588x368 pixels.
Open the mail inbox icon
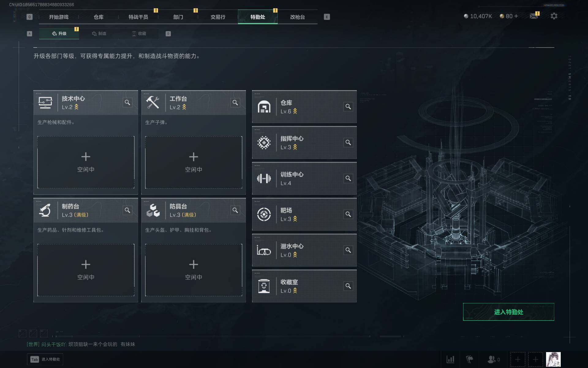click(534, 16)
